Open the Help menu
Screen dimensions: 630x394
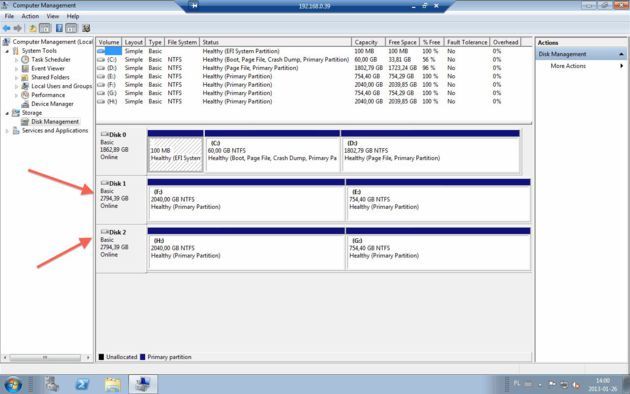coord(73,16)
